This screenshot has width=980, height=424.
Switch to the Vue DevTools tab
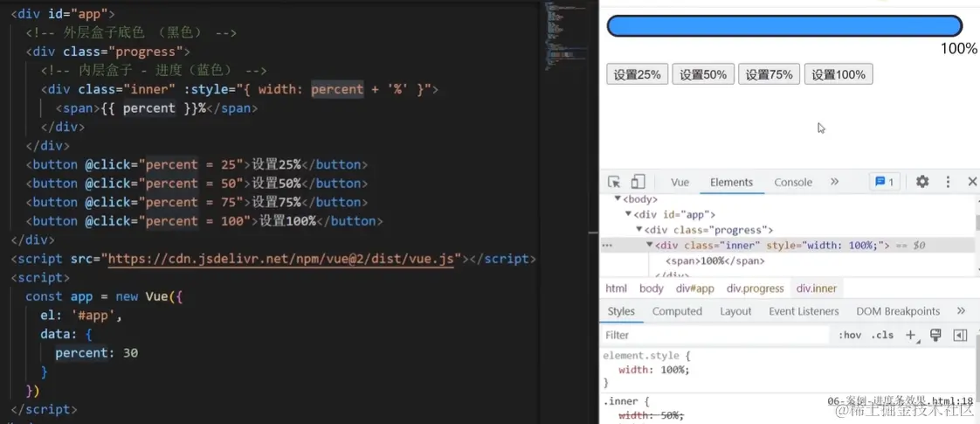(x=680, y=182)
